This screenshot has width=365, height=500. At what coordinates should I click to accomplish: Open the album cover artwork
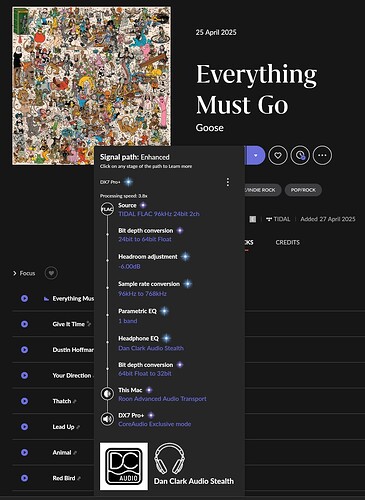point(92,86)
